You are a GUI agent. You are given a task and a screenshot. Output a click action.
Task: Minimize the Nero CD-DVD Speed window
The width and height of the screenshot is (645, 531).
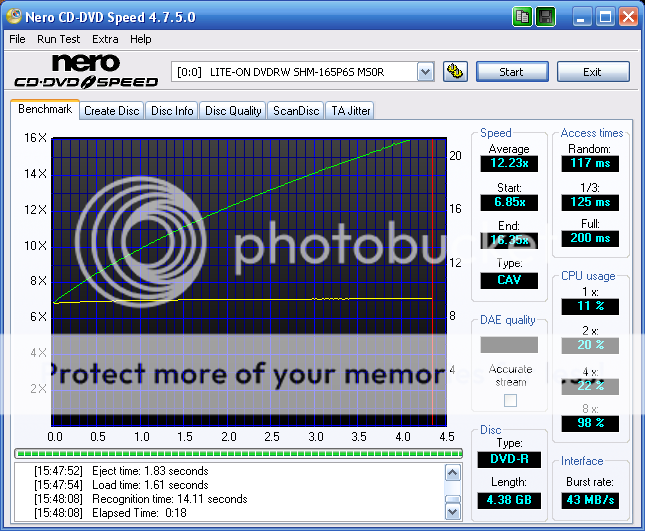coord(582,17)
